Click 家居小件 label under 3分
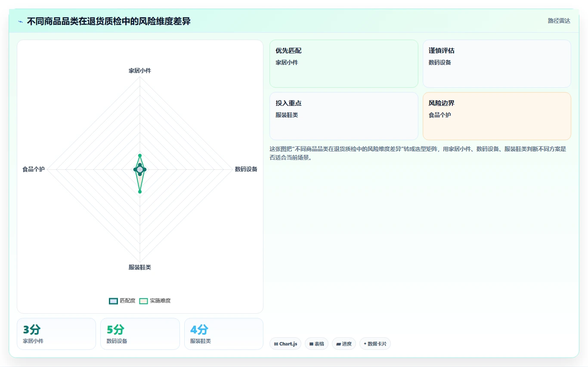Image resolution: width=588 pixels, height=367 pixels. click(33, 341)
